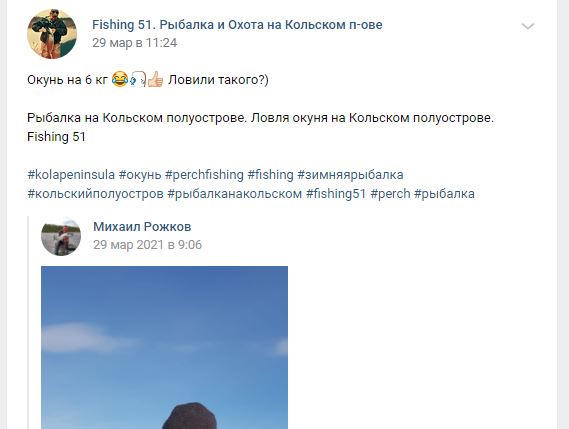Visit Fishing 51 community name link
Screen dimensions: 569x429
(237, 25)
